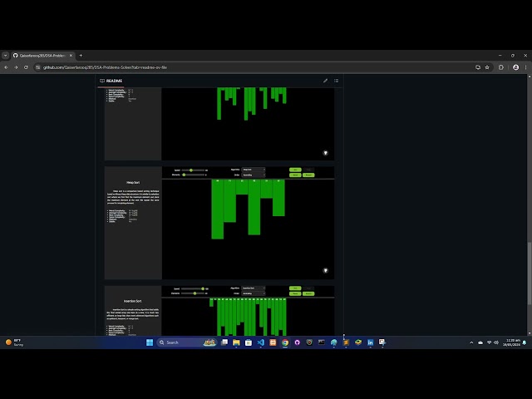Open the Chrome three-dot menu

pos(526,67)
